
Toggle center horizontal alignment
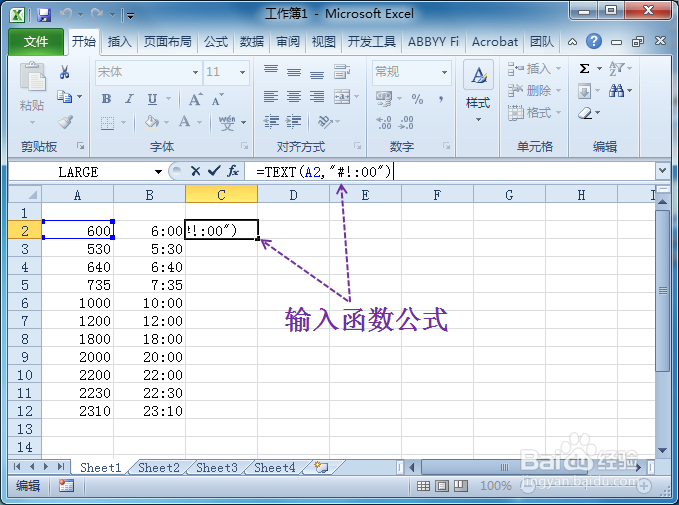tap(294, 96)
